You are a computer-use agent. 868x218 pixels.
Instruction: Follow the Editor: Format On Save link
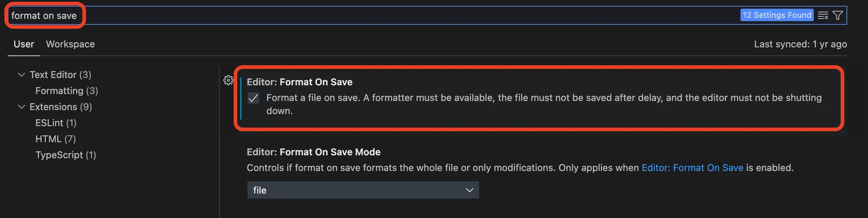(x=692, y=168)
